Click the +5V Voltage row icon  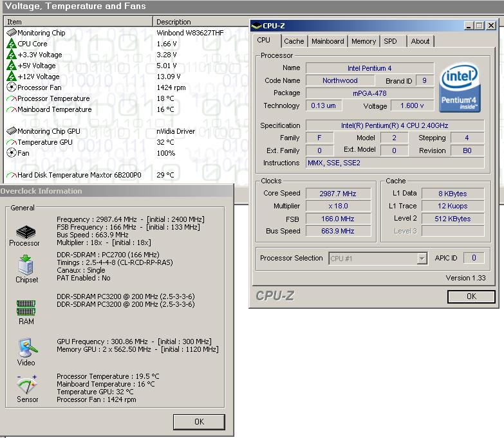(12, 65)
